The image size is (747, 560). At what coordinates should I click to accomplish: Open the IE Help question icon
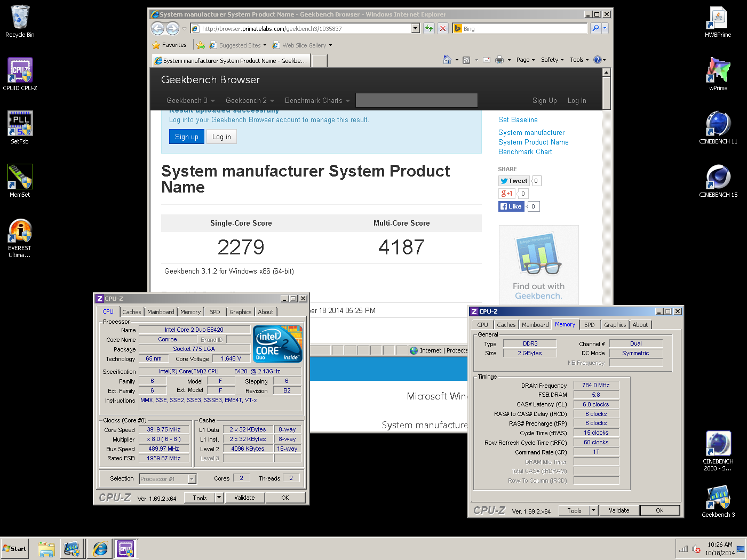[x=598, y=60]
